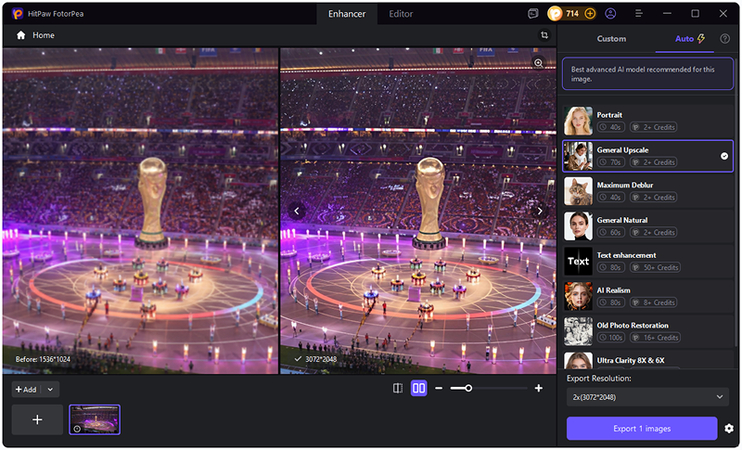
Task: Click the Maximum Deblur cat thumbnail
Action: pyautogui.click(x=578, y=191)
